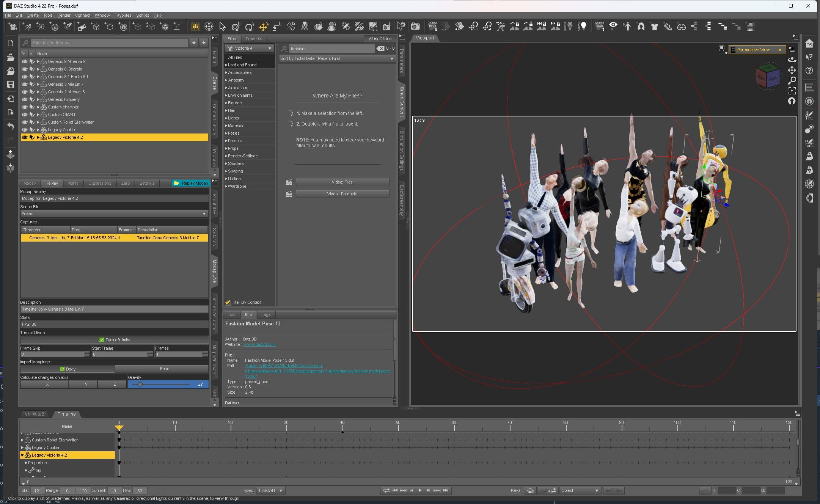This screenshot has height=504, width=820.
Task: Click the screenshot camera icon in the toolbar
Action: [415, 27]
